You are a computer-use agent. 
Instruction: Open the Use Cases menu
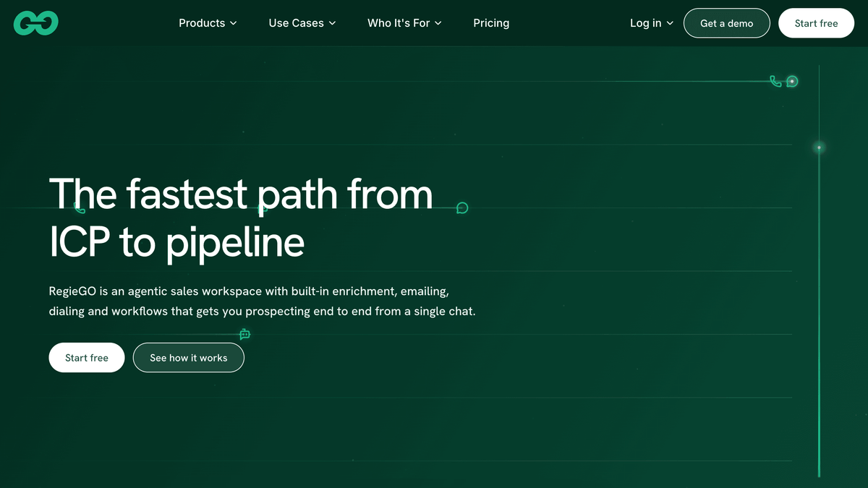pyautogui.click(x=302, y=23)
